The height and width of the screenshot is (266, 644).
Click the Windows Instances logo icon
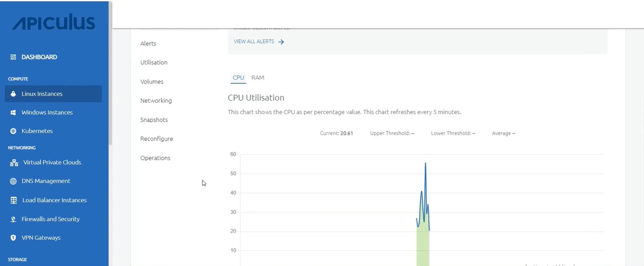pos(13,112)
